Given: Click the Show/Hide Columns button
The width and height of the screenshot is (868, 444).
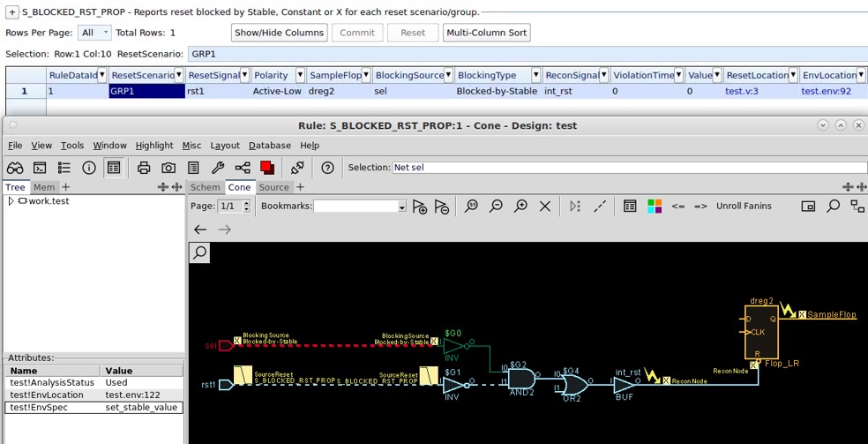Looking at the screenshot, I should 279,33.
